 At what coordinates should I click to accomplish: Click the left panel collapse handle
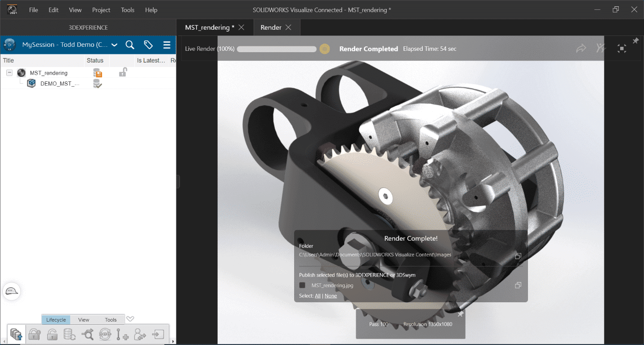coord(178,182)
